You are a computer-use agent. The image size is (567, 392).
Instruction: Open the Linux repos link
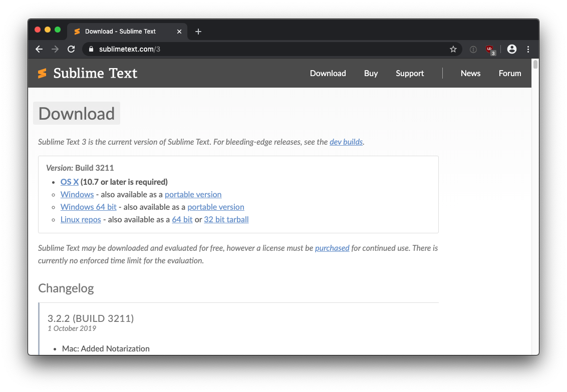81,219
